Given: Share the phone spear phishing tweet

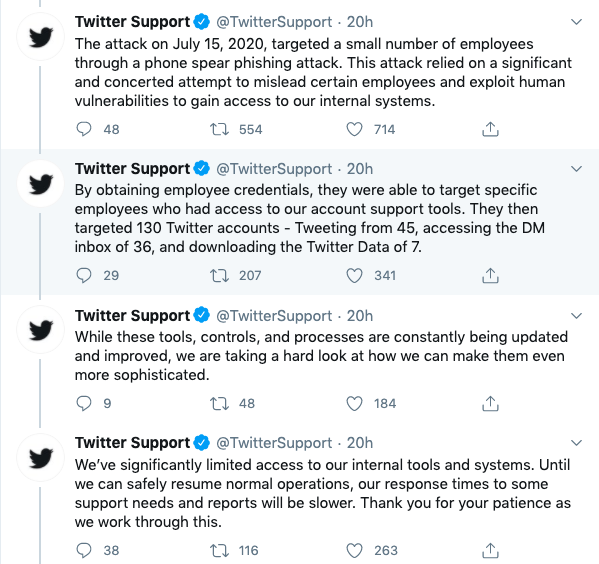Looking at the screenshot, I should pyautogui.click(x=490, y=129).
